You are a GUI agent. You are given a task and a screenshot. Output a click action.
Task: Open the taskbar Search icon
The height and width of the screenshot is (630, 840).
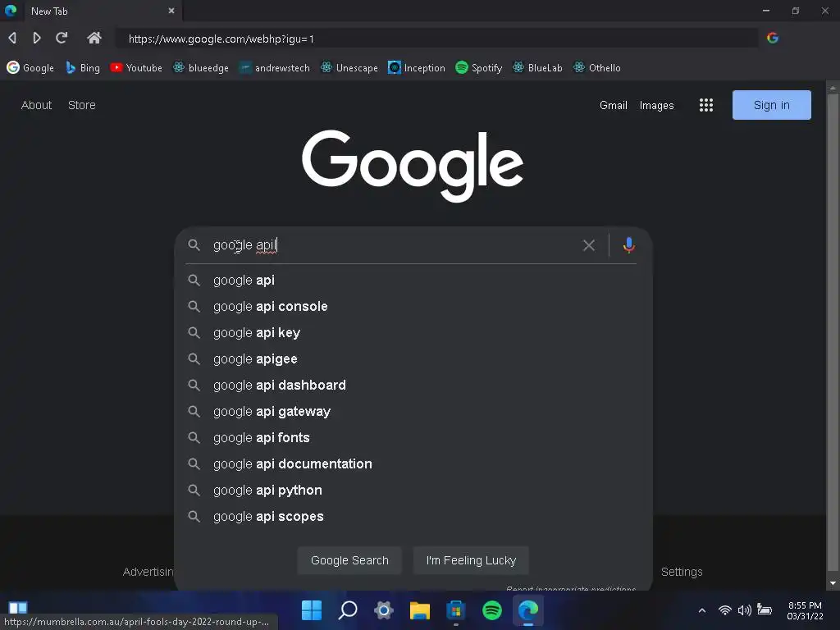point(348,609)
